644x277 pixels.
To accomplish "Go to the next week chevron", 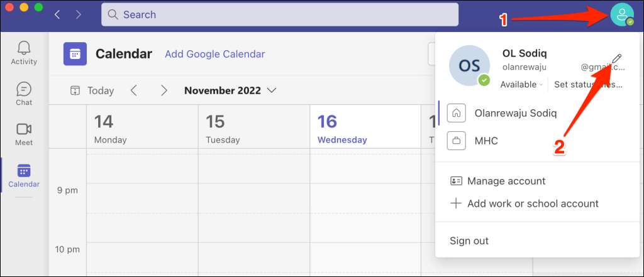I will (164, 90).
